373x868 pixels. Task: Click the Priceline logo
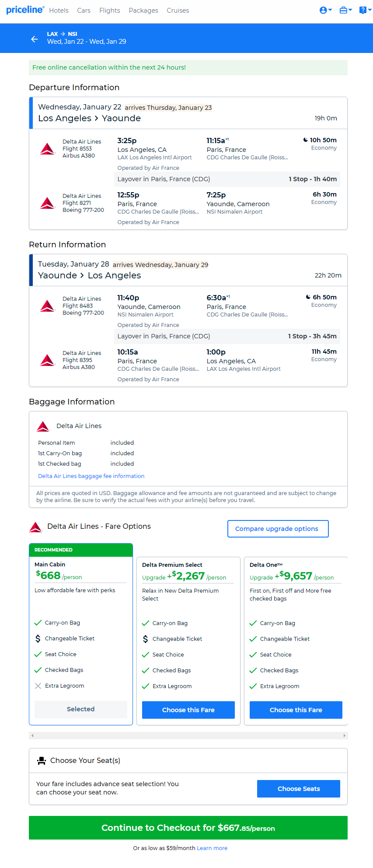coord(25,10)
